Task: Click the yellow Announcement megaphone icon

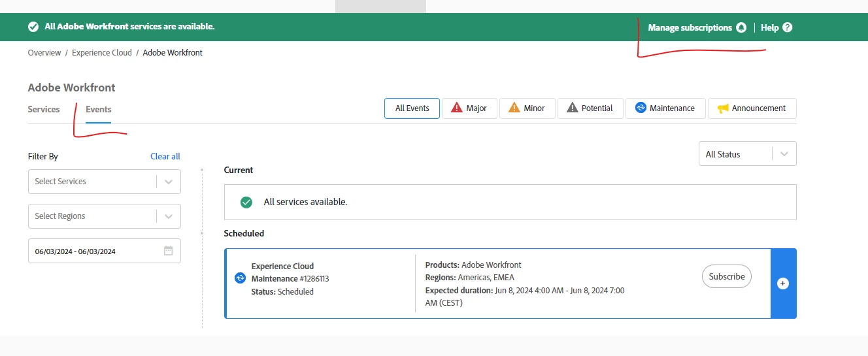Action: (722, 108)
